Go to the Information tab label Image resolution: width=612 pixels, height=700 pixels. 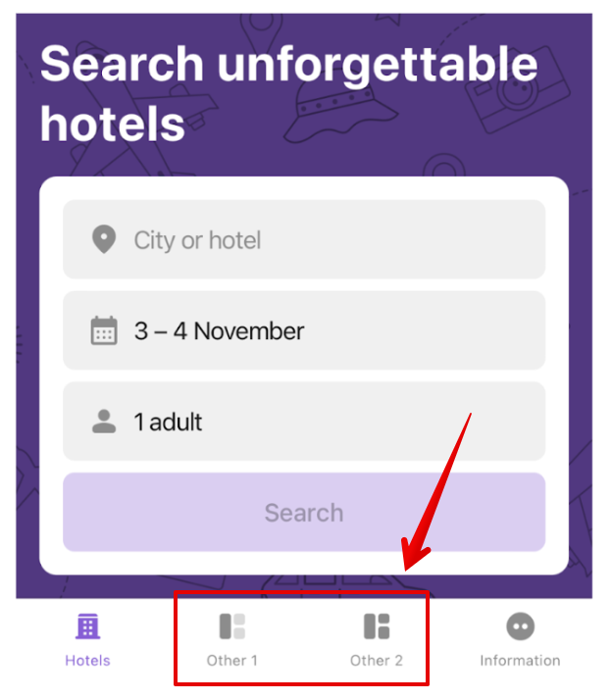tap(521, 660)
